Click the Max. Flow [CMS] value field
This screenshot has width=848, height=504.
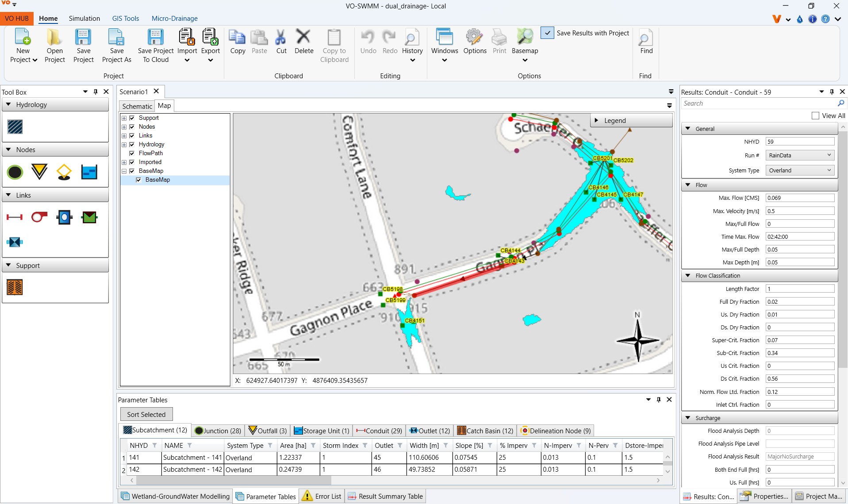(x=800, y=198)
